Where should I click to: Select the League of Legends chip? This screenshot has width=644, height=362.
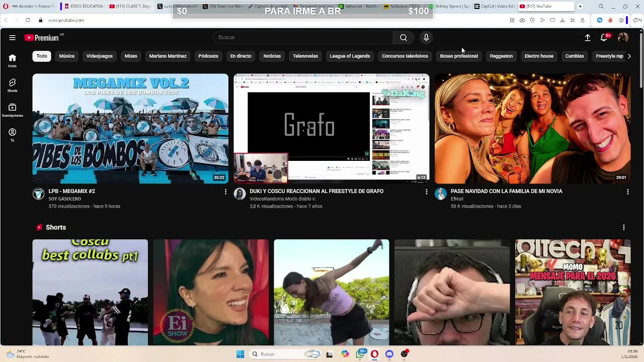pos(350,56)
